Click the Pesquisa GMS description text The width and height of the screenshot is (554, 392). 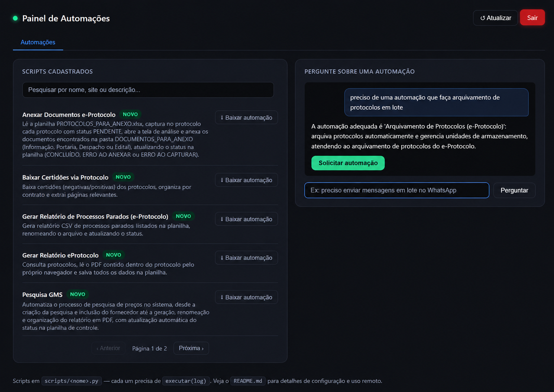[x=116, y=316]
